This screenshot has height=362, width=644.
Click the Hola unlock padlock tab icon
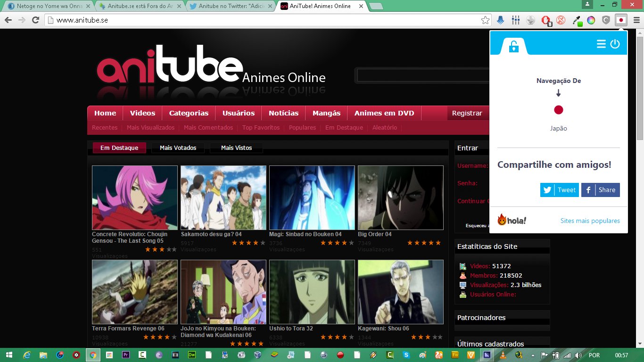click(514, 46)
